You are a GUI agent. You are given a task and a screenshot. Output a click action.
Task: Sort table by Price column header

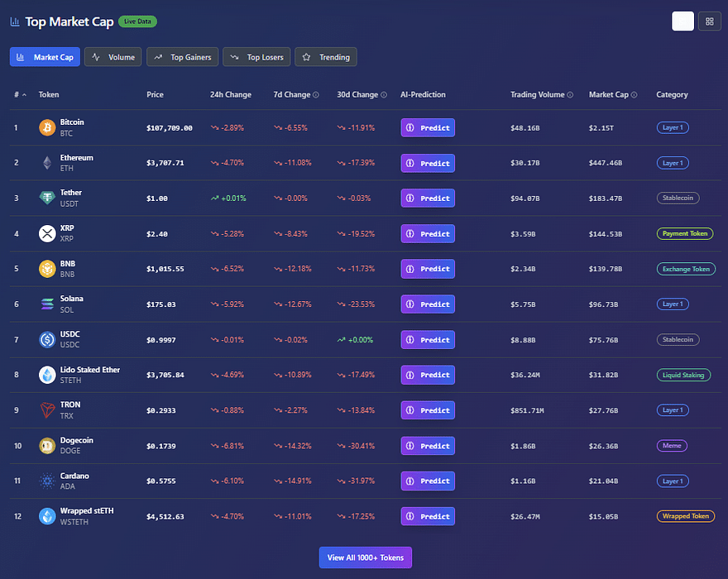tap(155, 95)
